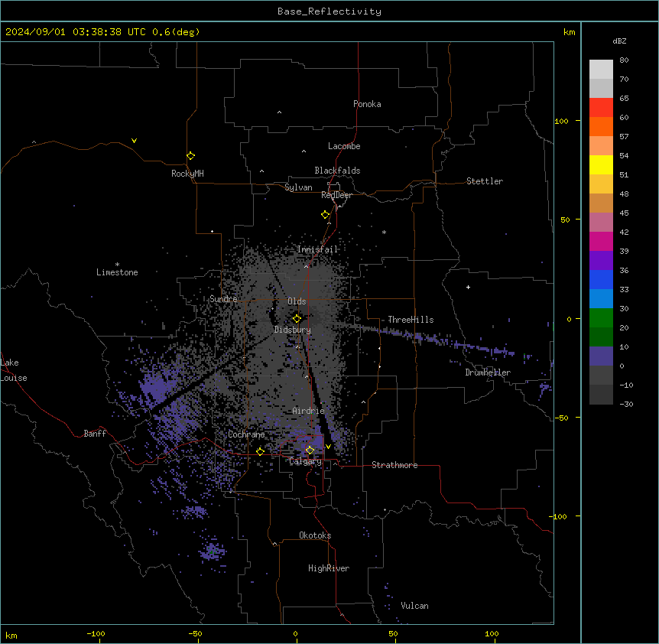This screenshot has width=659, height=644.
Task: Pick the light gray top legend swatch at 80
Action: point(601,70)
